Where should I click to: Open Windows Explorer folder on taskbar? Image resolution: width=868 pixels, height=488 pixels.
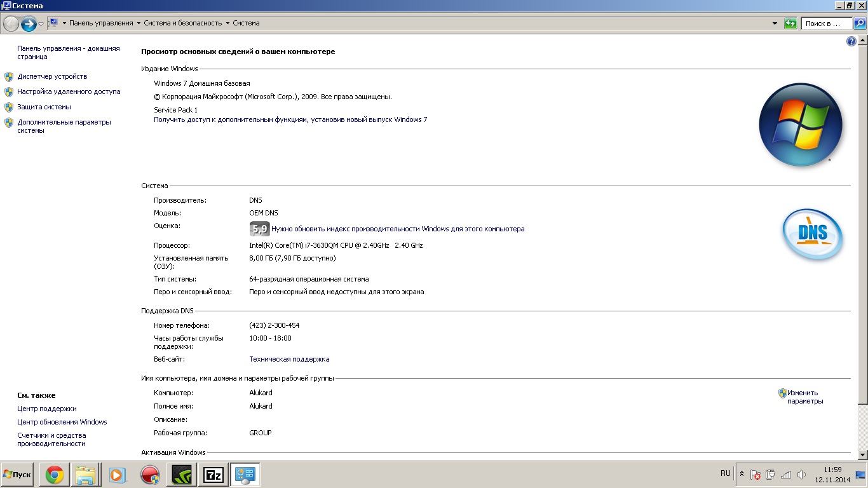(86, 475)
